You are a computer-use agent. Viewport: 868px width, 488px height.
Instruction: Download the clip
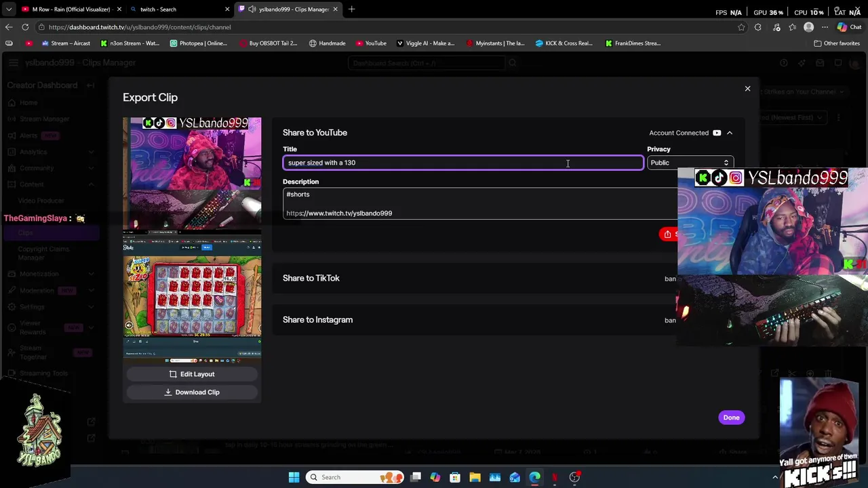[192, 392]
